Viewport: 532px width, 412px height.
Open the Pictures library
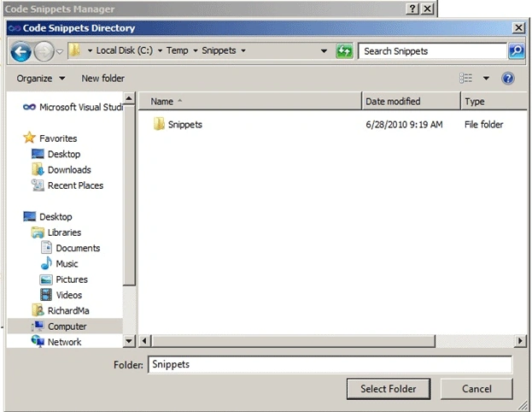pos(72,280)
